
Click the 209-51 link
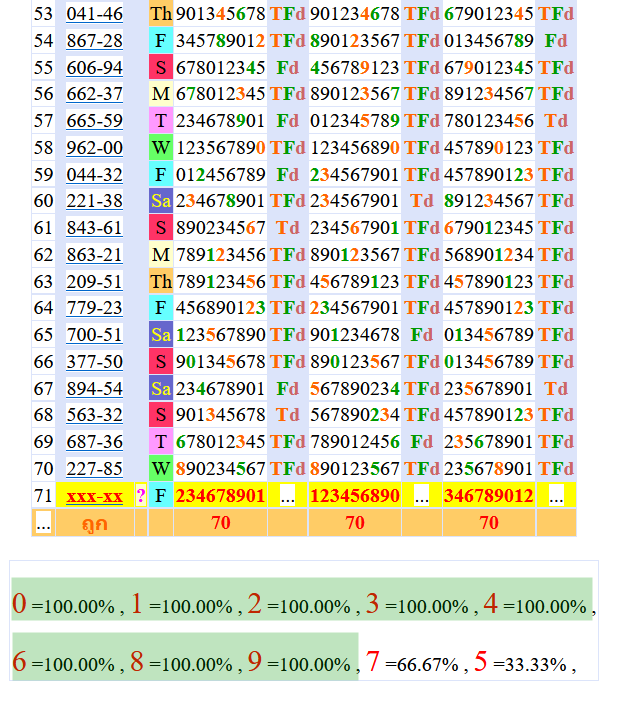click(x=94, y=282)
